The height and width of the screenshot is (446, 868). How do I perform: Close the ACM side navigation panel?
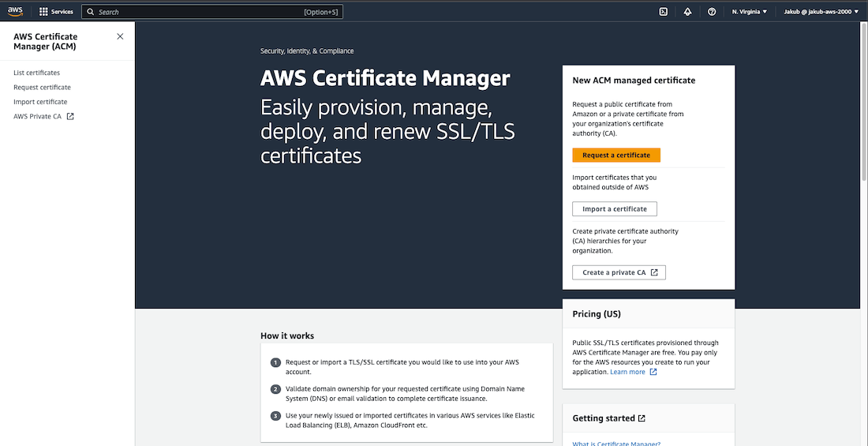pyautogui.click(x=120, y=36)
